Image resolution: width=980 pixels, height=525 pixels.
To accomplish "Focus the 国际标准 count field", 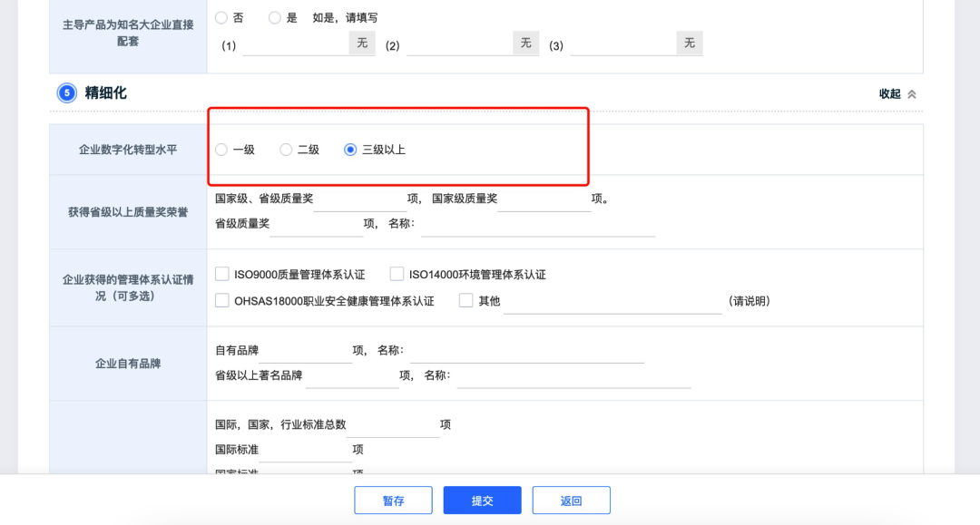I will pyautogui.click(x=306, y=451).
